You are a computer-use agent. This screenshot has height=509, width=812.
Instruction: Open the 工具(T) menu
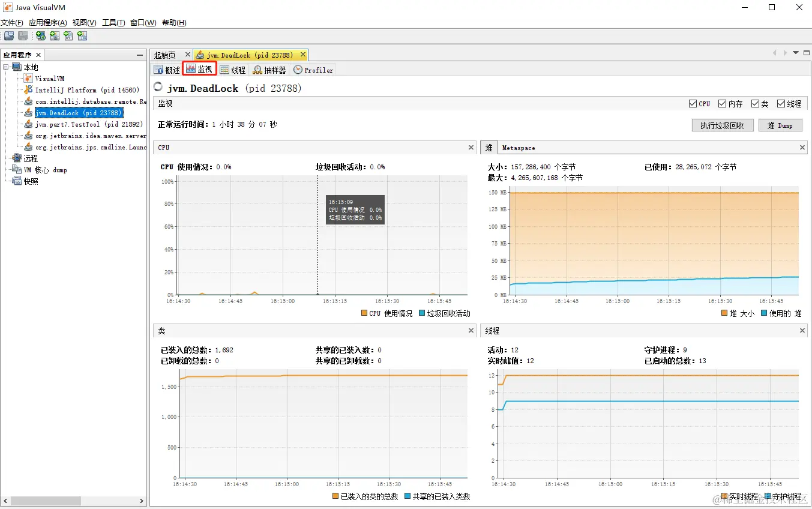113,23
